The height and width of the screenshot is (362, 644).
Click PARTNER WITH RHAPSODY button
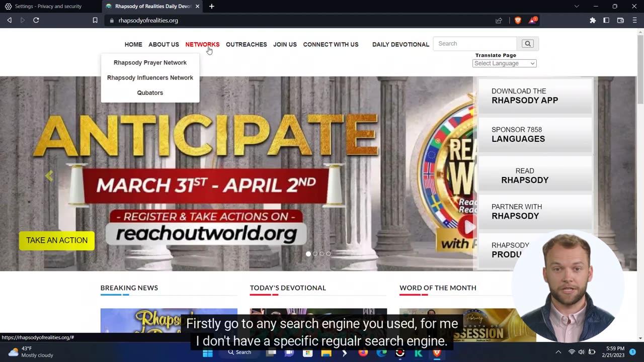point(535,211)
